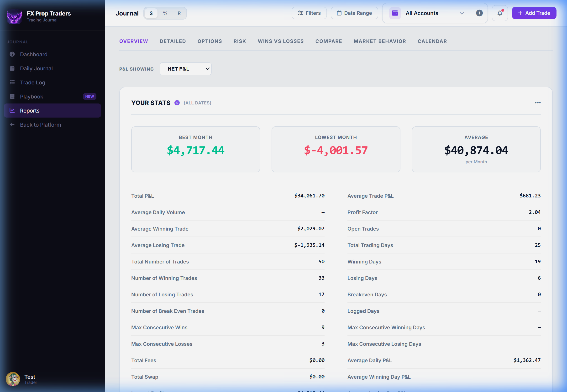Click the Winning Days label
Viewport: 567px width, 392px height.
pyautogui.click(x=364, y=262)
